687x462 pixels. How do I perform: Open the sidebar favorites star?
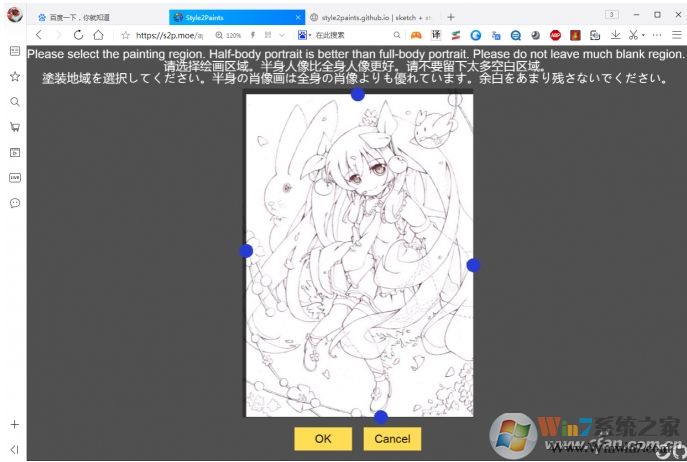click(15, 76)
